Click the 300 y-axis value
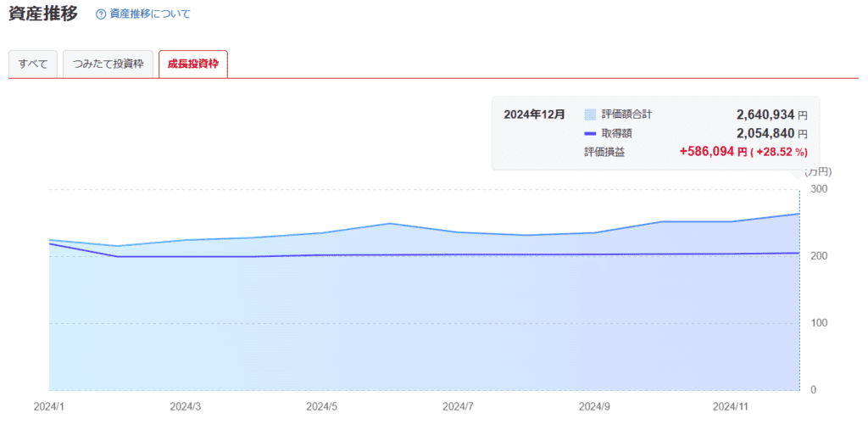 tap(819, 189)
